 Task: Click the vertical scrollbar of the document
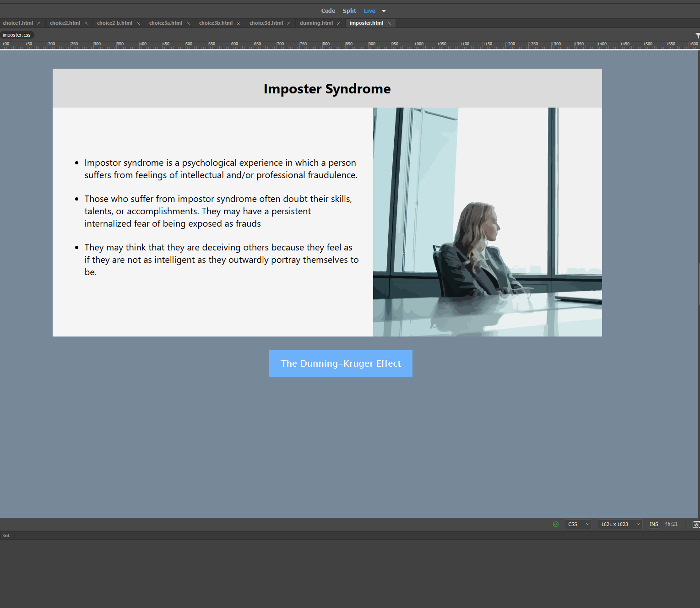click(x=699, y=284)
